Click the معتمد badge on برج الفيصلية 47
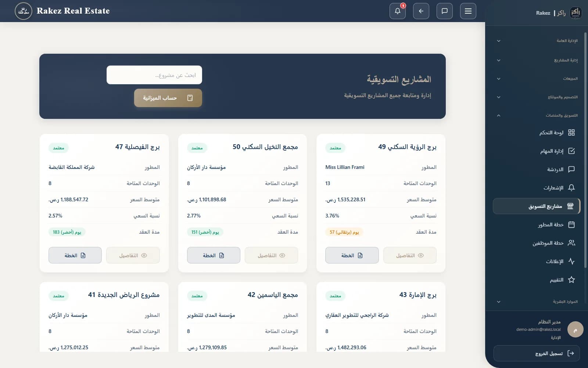The width and height of the screenshot is (588, 368). click(x=58, y=148)
